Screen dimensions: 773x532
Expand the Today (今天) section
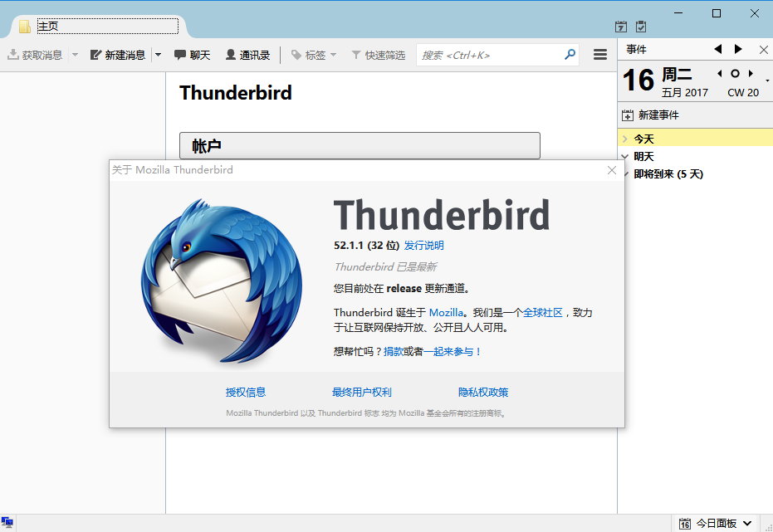click(x=624, y=139)
